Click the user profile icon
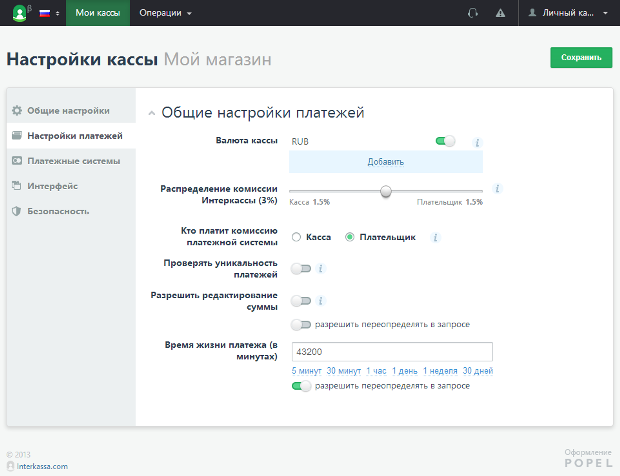Screen dimensions: 620x476 [532, 13]
